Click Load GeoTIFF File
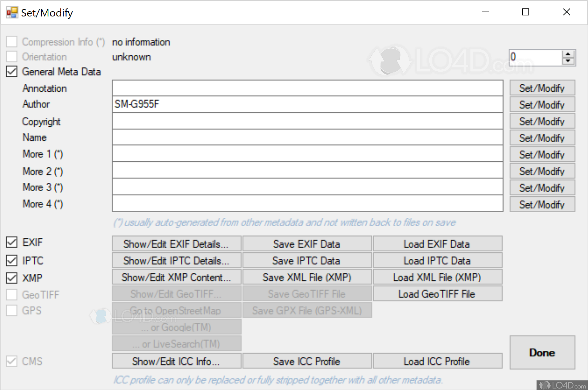 (x=437, y=294)
